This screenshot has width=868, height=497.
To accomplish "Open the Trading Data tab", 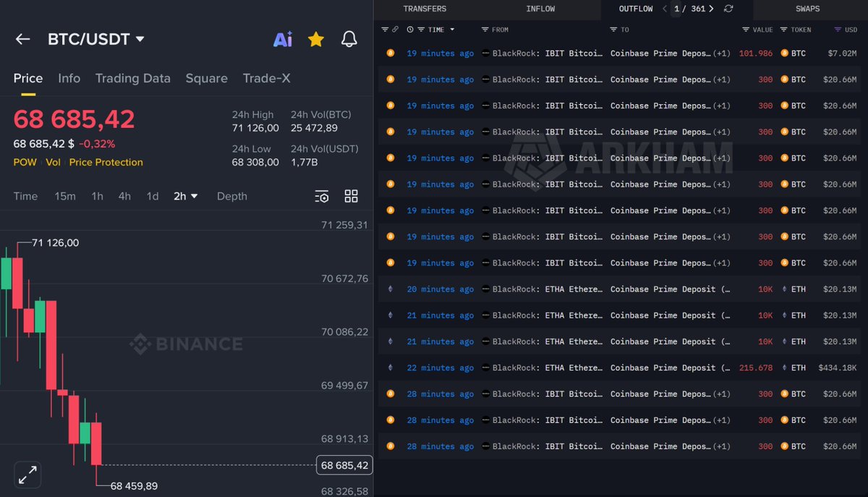I will [x=133, y=78].
